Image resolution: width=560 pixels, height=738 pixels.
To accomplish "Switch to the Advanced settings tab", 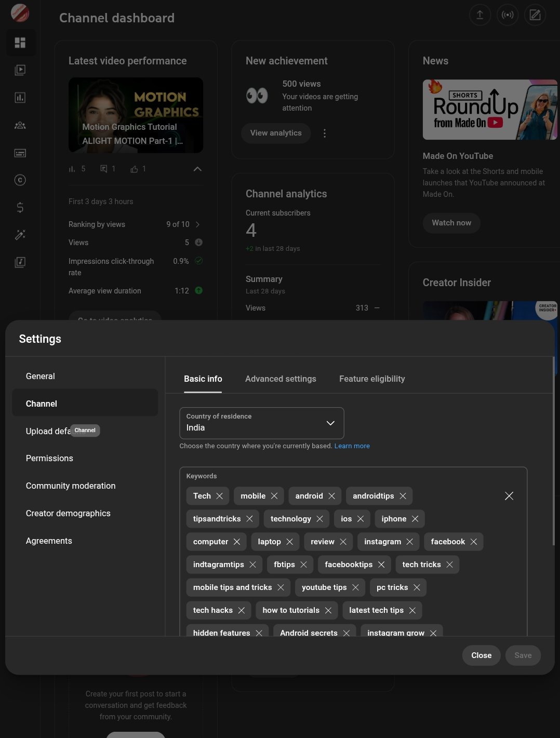I will click(x=281, y=379).
